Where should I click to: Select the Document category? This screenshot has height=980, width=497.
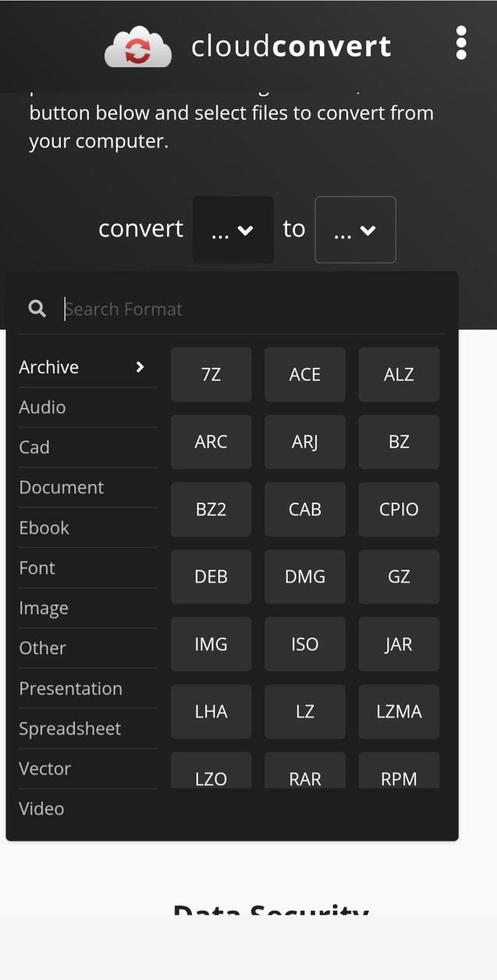tap(61, 486)
